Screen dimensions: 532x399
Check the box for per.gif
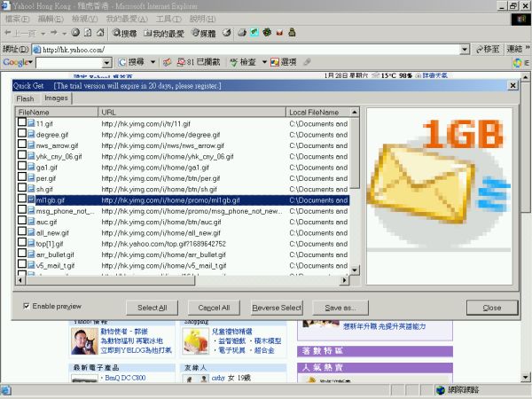(x=22, y=176)
